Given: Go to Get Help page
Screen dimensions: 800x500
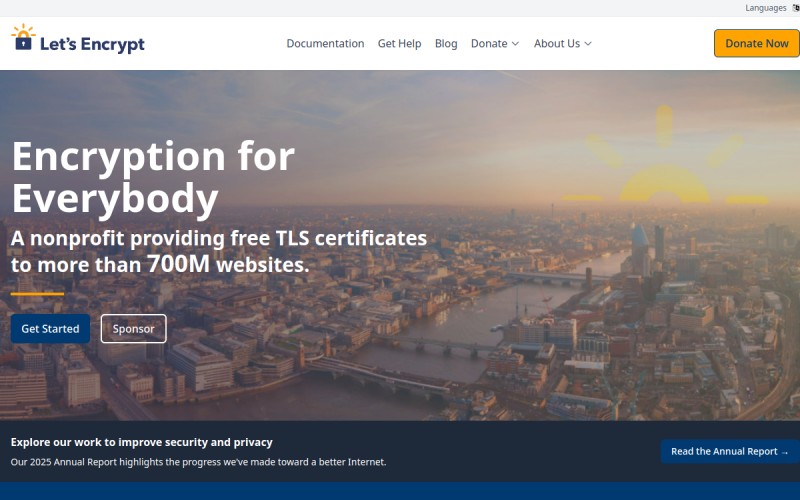Looking at the screenshot, I should coord(399,43).
